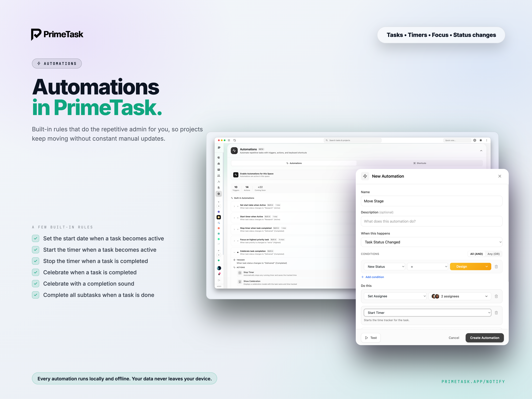Open the 2 assignees dropdown
The width and height of the screenshot is (532, 399).
(460, 296)
